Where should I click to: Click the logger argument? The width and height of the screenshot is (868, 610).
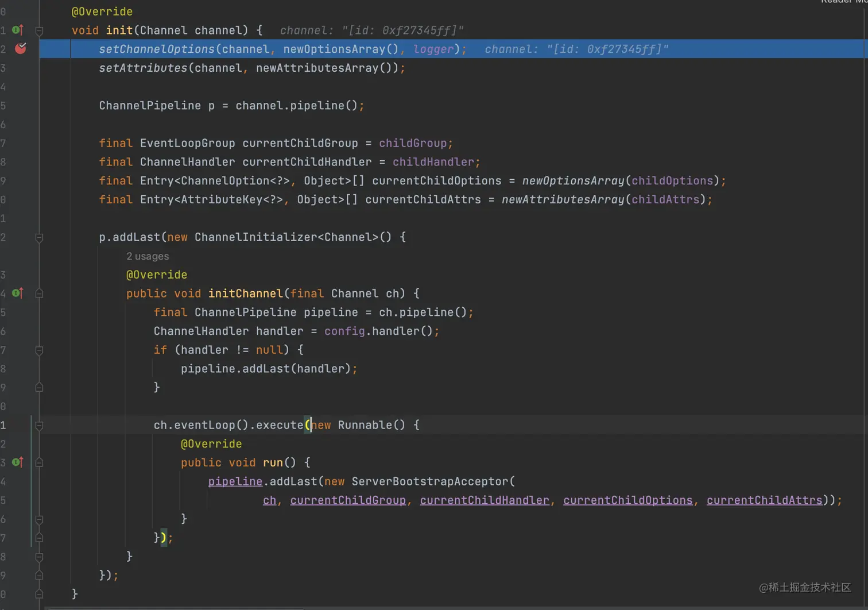[x=433, y=49]
